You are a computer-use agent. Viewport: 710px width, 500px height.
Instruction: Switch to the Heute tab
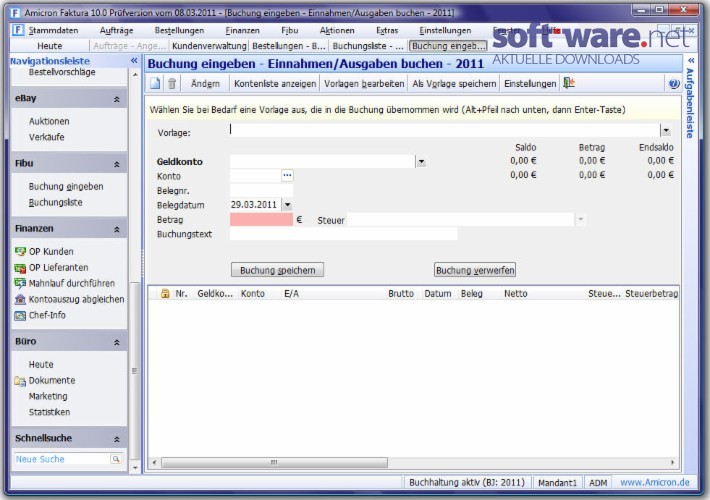[x=50, y=46]
